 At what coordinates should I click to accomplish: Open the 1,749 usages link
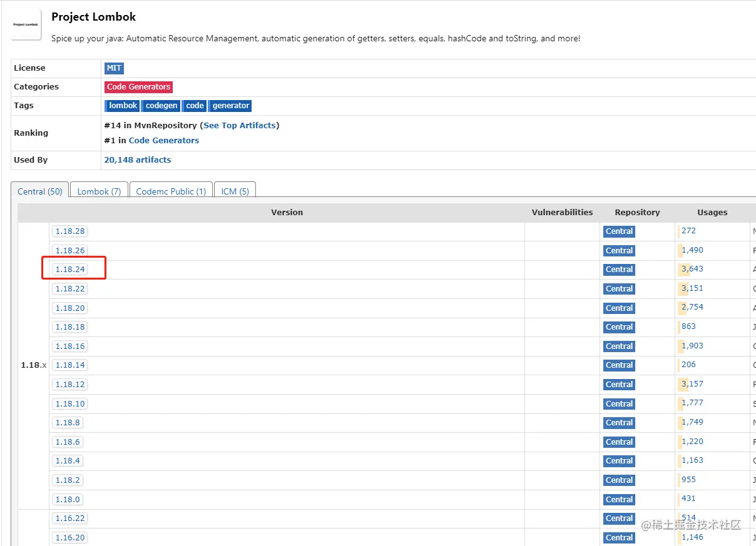point(692,422)
